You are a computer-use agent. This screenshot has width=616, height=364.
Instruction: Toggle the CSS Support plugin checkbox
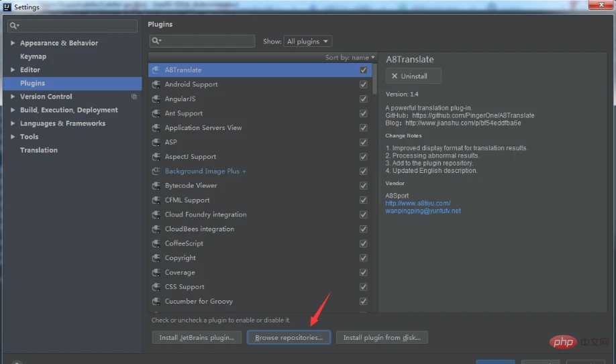click(364, 287)
